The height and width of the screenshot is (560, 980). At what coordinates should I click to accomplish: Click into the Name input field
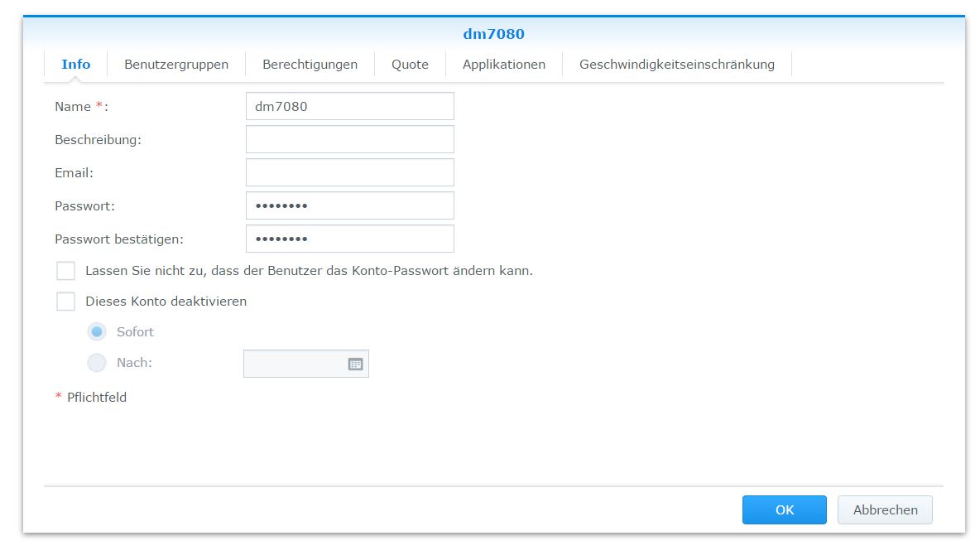tap(349, 106)
